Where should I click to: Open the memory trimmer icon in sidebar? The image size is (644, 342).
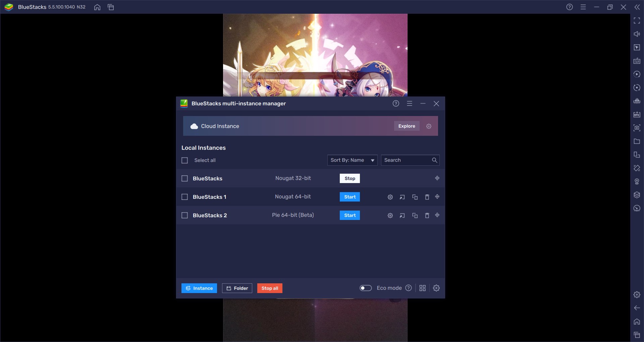tap(637, 101)
